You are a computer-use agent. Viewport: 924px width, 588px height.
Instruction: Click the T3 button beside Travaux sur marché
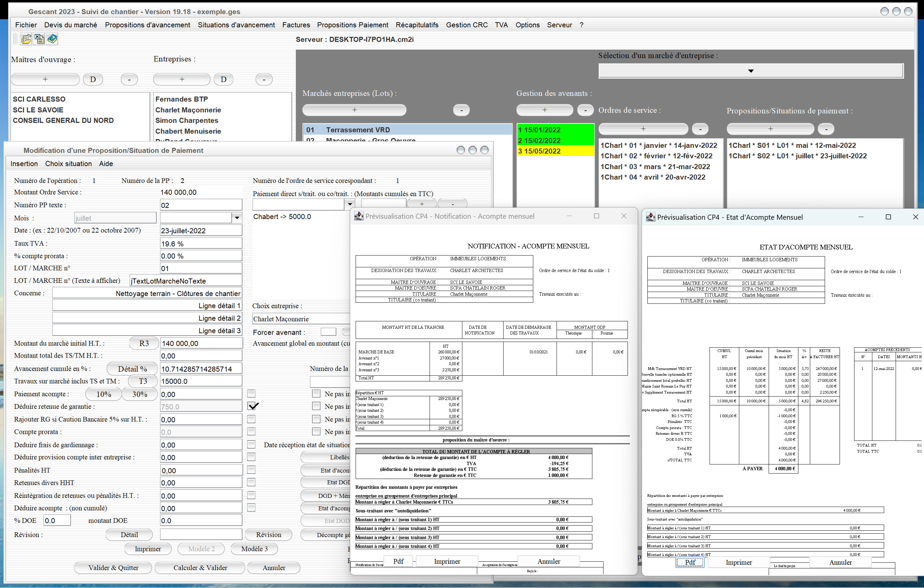143,381
